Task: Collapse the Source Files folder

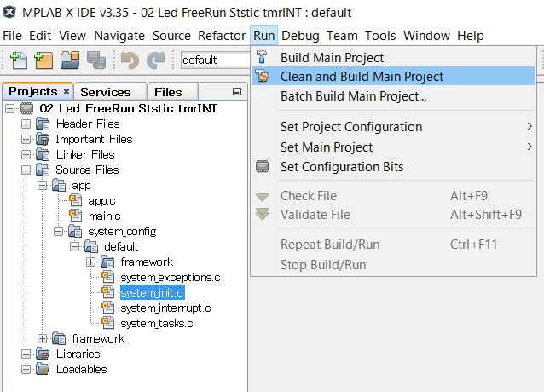Action: click(26, 170)
